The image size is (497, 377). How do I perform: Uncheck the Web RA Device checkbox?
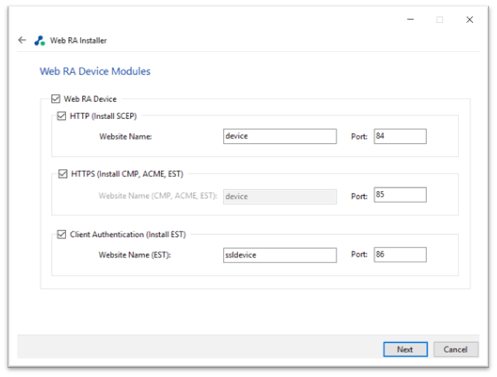(x=56, y=99)
